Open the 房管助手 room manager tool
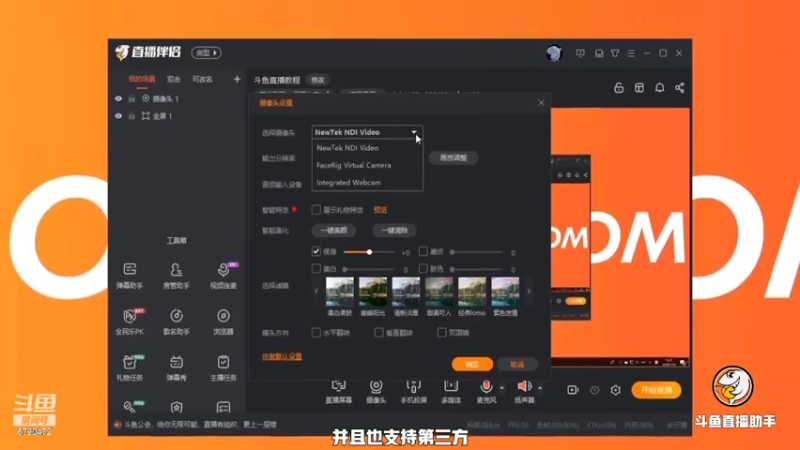The height and width of the screenshot is (450, 800). click(x=176, y=276)
